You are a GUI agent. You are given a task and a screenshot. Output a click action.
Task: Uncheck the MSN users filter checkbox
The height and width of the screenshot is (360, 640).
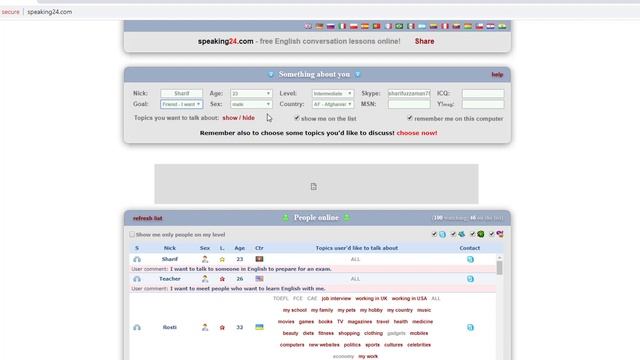[x=453, y=234]
